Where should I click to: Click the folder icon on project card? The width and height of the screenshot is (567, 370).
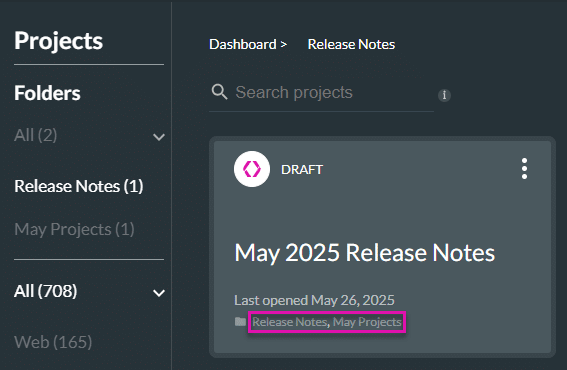click(x=240, y=322)
